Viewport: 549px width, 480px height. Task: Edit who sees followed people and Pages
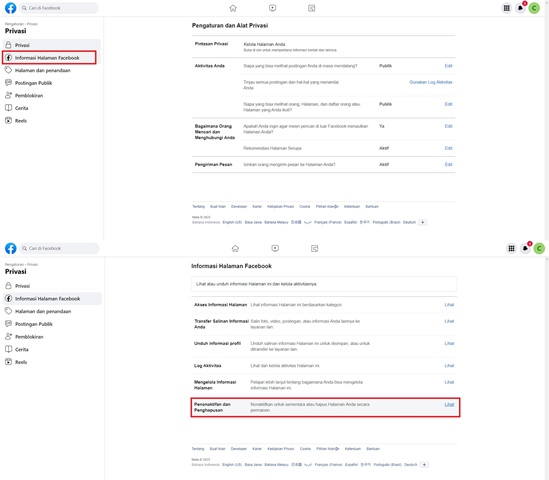(x=449, y=104)
